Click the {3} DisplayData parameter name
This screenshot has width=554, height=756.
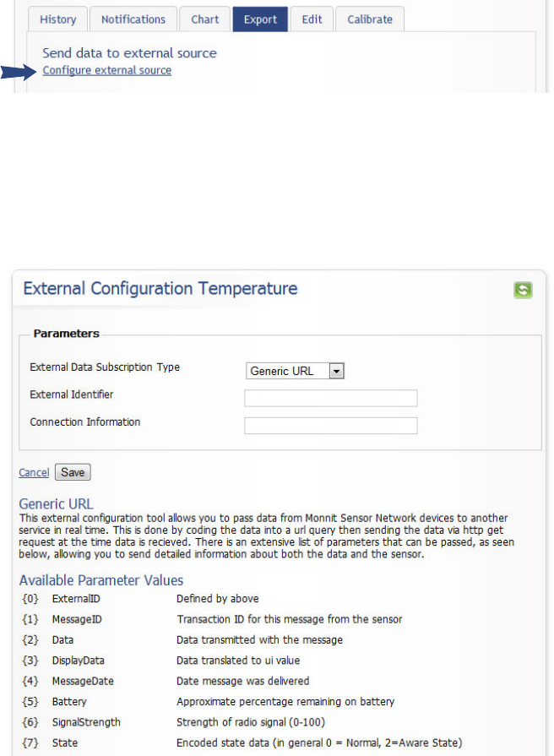click(79, 661)
